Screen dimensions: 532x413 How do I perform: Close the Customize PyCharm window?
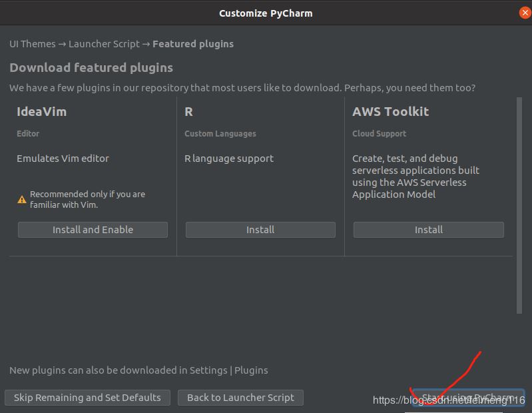click(x=524, y=13)
